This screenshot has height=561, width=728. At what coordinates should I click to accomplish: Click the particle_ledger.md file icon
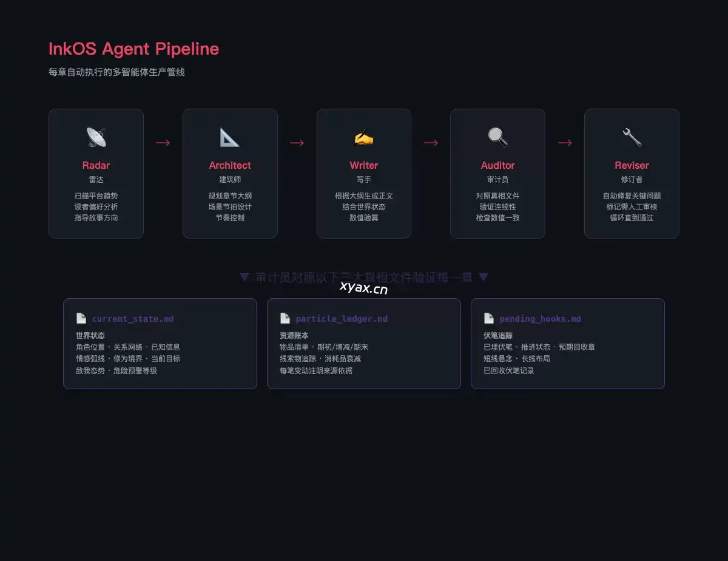[x=285, y=318]
